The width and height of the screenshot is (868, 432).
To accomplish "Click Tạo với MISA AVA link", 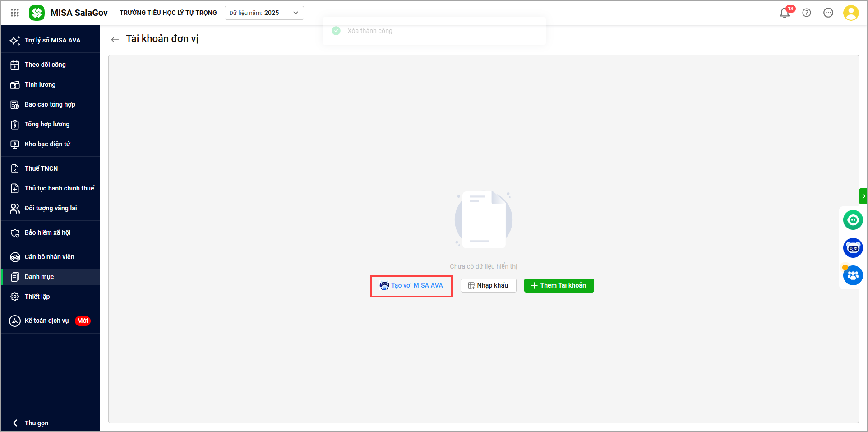I will [411, 285].
